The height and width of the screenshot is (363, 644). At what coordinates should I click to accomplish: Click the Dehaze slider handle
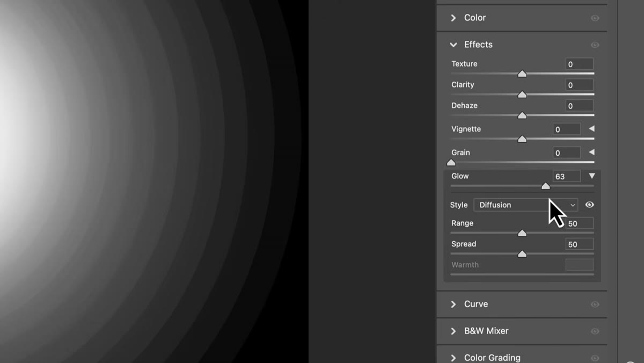522,115
